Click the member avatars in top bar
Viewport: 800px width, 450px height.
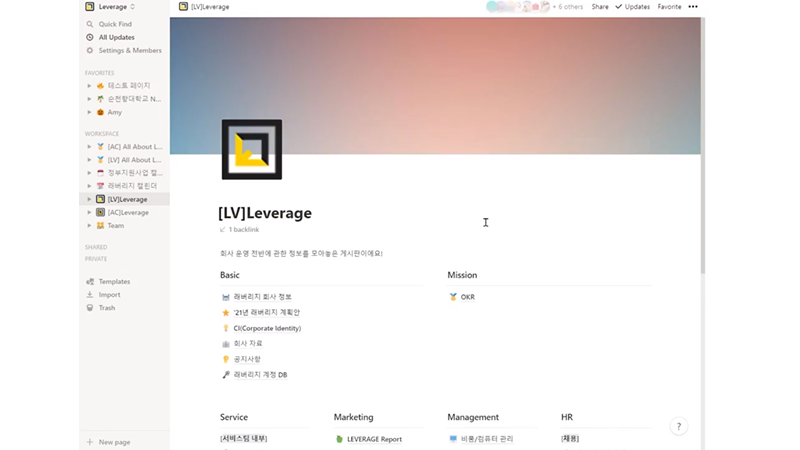point(517,7)
